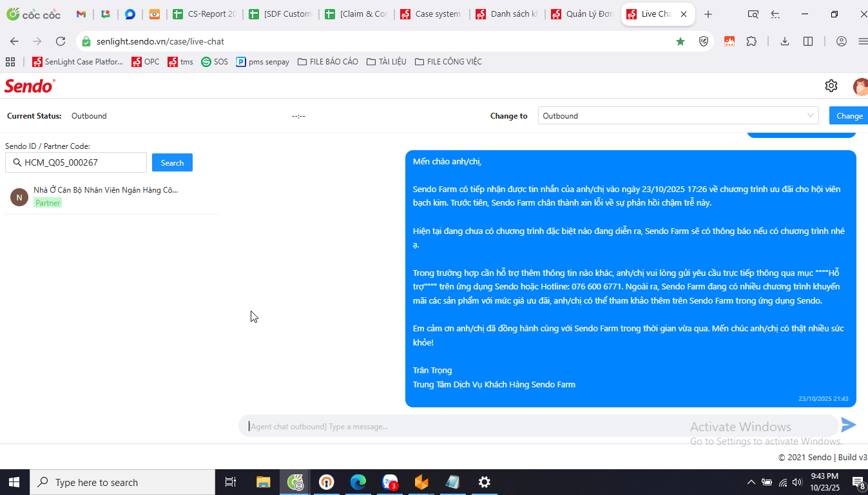
Task: Open the browser main menu (hamburger)
Action: [863, 41]
